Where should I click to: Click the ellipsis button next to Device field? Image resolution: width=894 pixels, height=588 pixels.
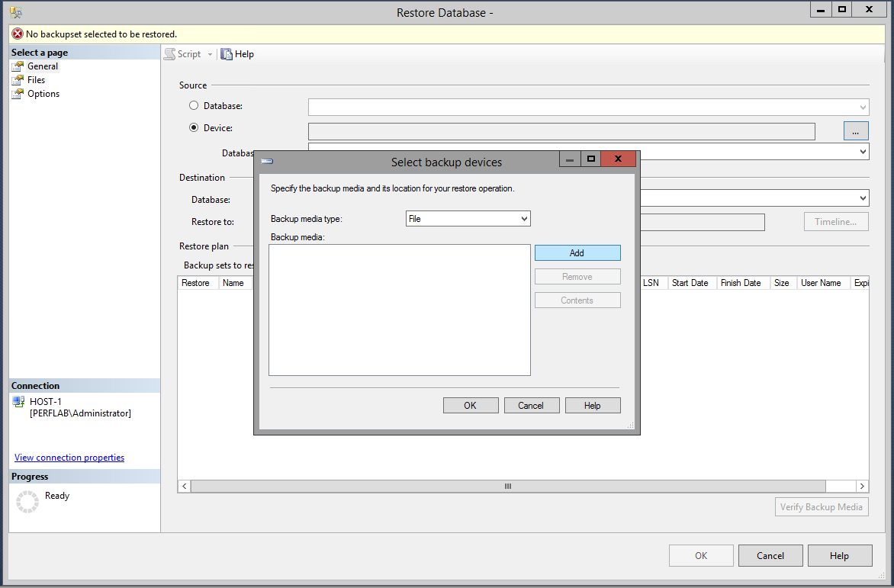click(855, 130)
